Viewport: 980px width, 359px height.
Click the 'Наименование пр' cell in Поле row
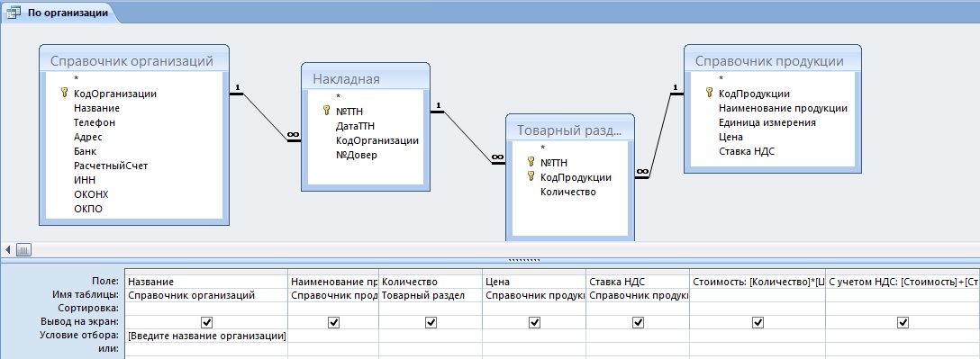click(334, 283)
